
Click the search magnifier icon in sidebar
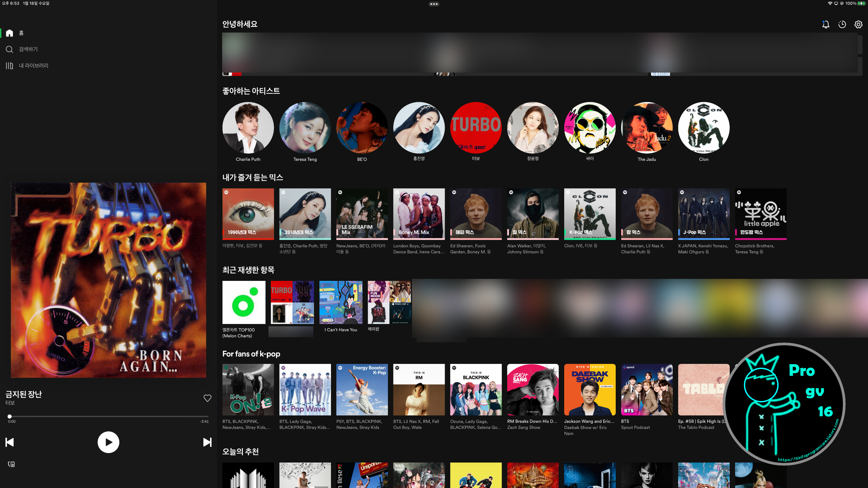10,49
